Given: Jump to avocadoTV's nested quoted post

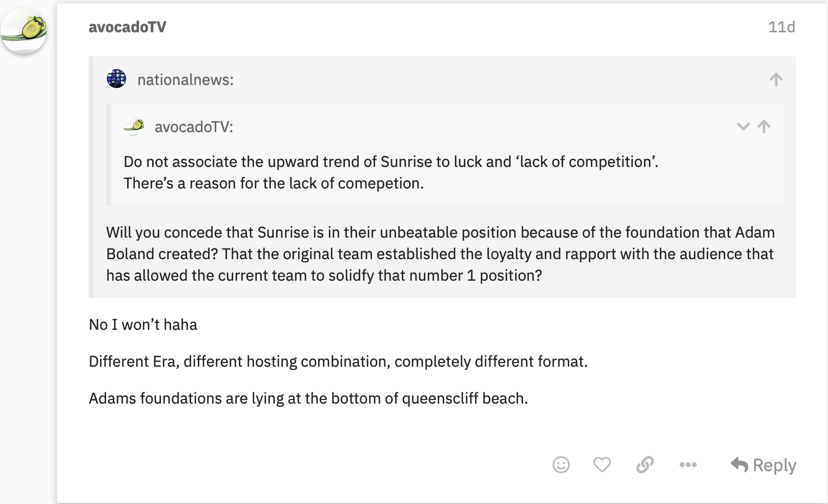Looking at the screenshot, I should pos(764,127).
